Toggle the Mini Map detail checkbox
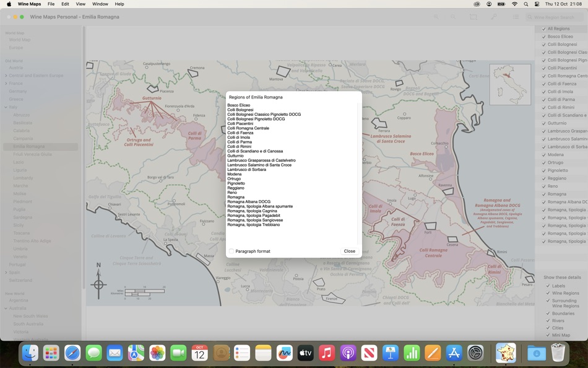This screenshot has width=588, height=368. coord(548,335)
